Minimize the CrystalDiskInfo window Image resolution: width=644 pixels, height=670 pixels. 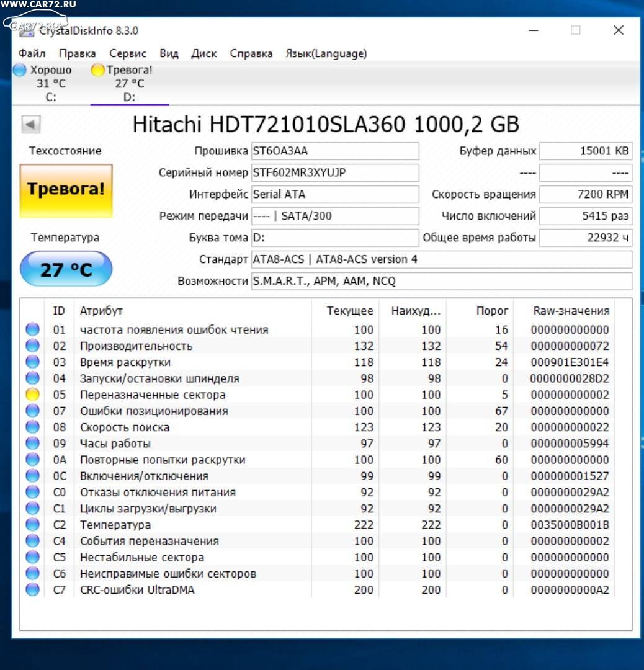[534, 30]
